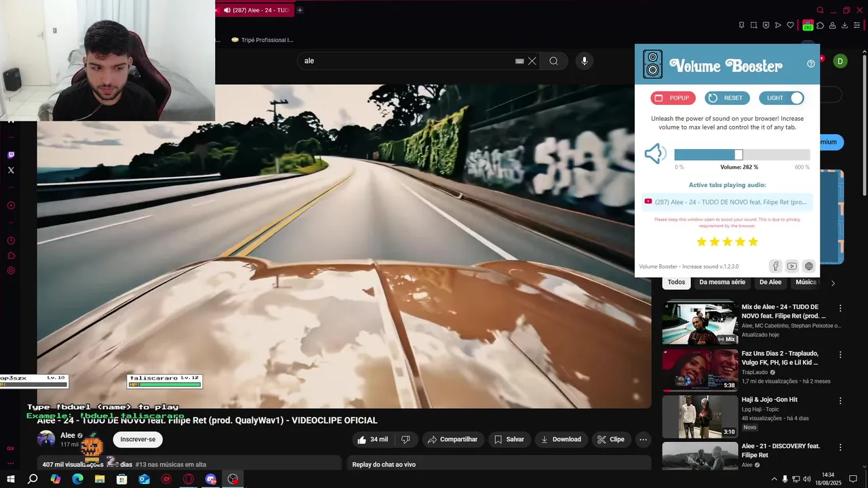Click in the YouTube search field
Screen dimensions: 868x488
407,61
